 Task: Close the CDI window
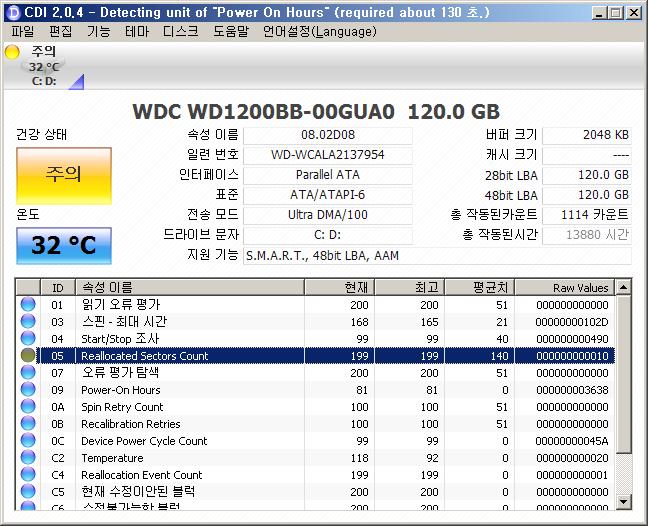pos(634,13)
